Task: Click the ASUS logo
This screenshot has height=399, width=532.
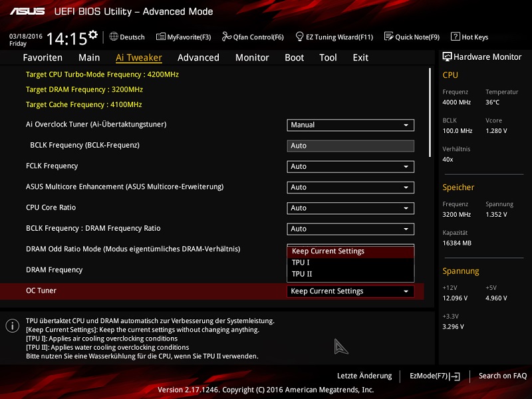Action: 27,11
